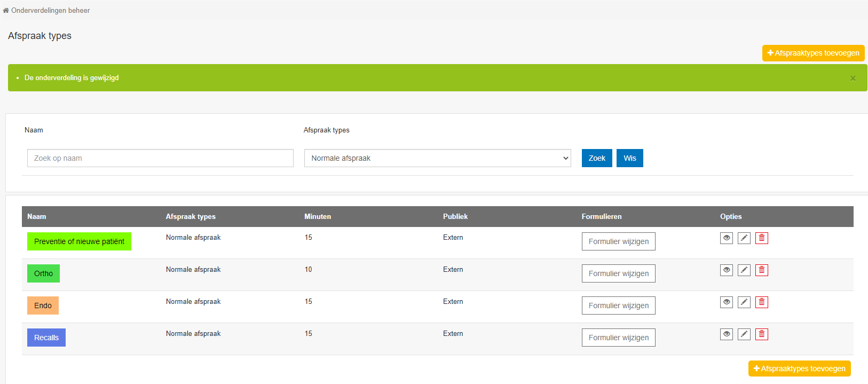Click the eye icon for Preventie row

(x=726, y=238)
